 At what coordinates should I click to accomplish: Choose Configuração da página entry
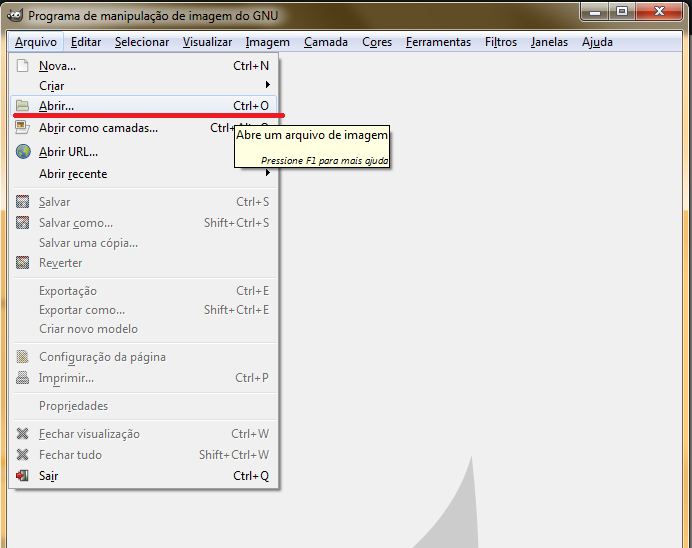(x=143, y=357)
